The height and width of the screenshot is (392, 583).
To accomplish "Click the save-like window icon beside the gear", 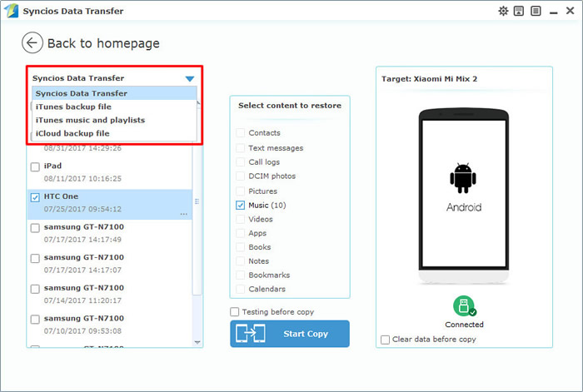I will click(x=519, y=11).
